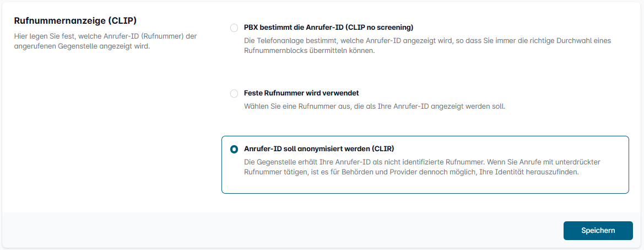Select the PBX bestimmt die Anrufer-ID radio button

(x=234, y=28)
